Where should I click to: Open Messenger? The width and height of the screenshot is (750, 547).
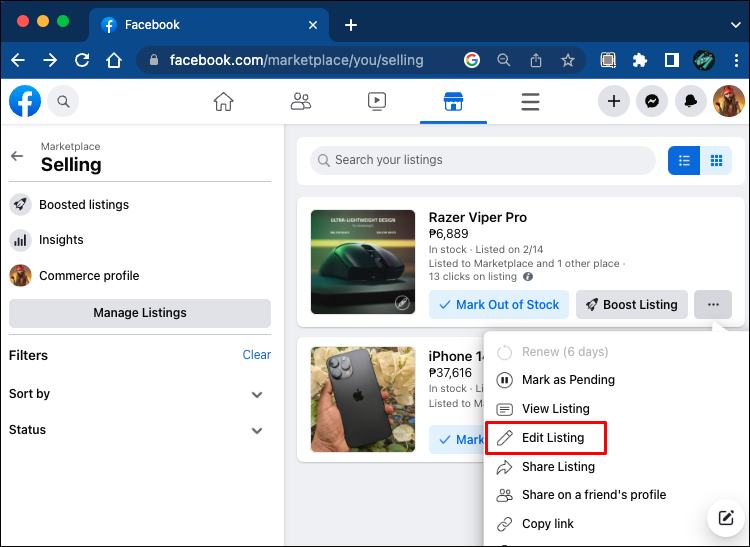[x=652, y=101]
